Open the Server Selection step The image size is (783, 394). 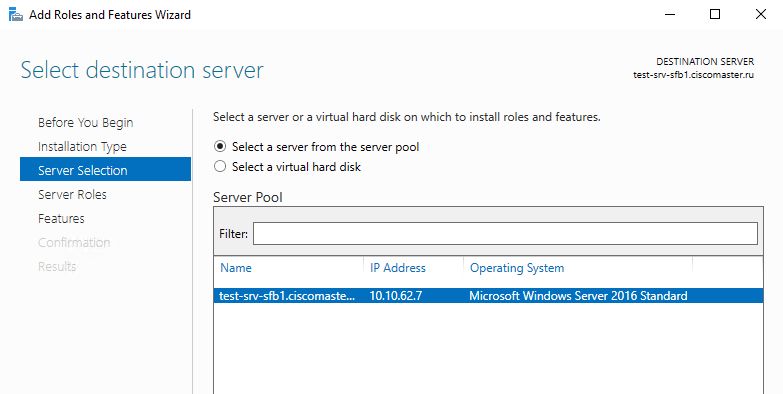(105, 170)
